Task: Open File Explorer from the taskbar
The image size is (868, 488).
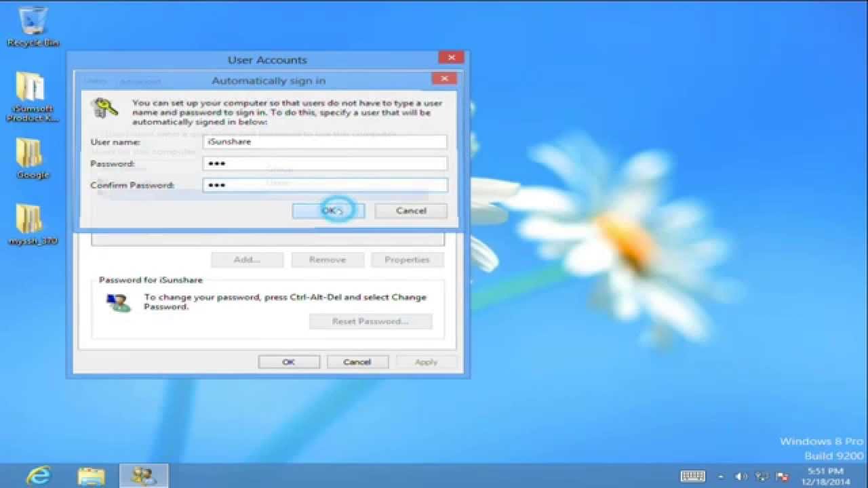Action: [x=91, y=476]
